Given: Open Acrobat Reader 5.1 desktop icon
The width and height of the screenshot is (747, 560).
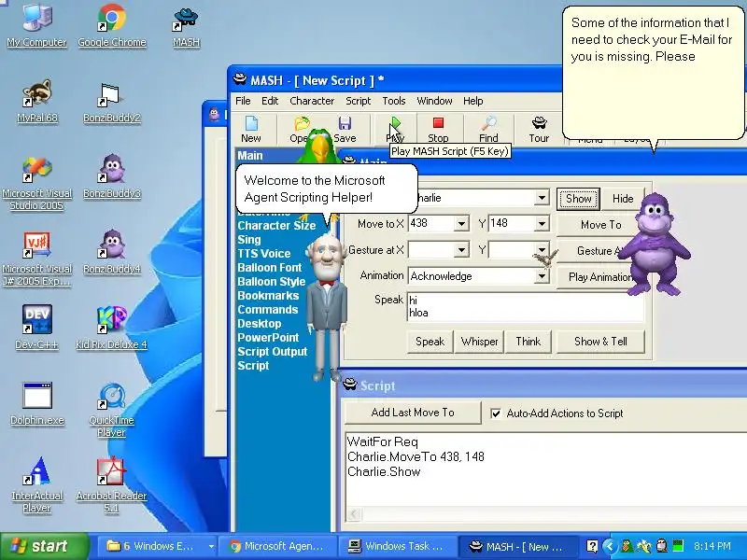Looking at the screenshot, I should (111, 484).
